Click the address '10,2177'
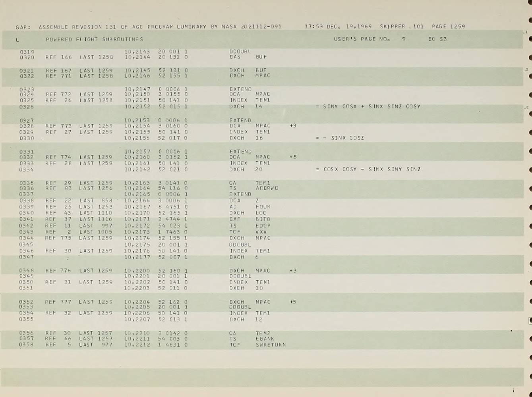This screenshot has height=397, width=532. [137, 257]
